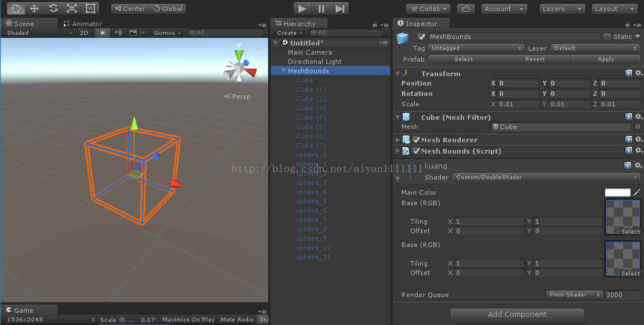The width and height of the screenshot is (644, 325).
Task: Open Transform help reference icon
Action: [x=628, y=73]
